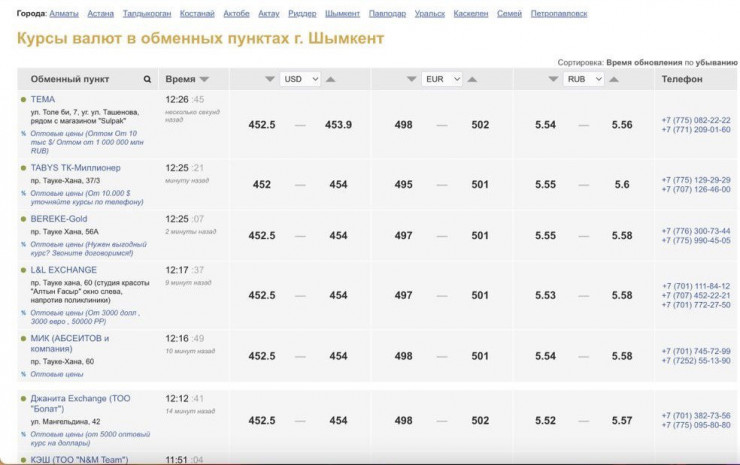Click the L&L EXCHANGE name link
The image size is (740, 465).
click(64, 269)
